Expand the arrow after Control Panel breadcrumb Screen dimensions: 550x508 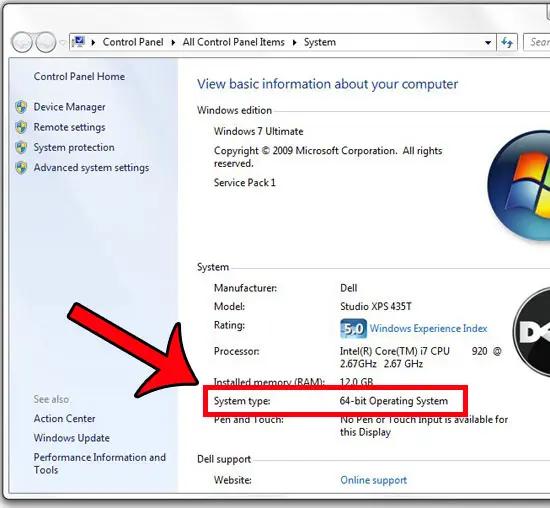173,42
